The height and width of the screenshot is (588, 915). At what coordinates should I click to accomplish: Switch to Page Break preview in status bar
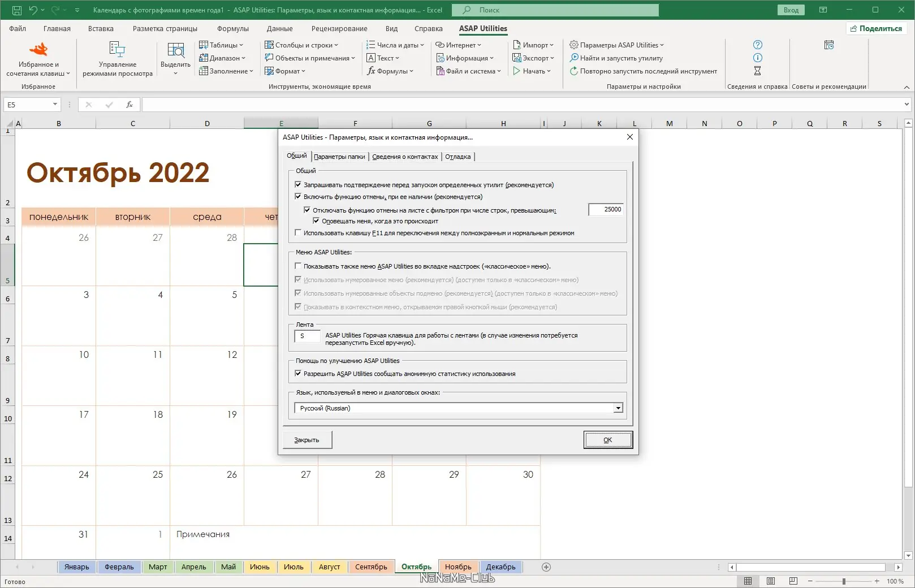click(793, 581)
